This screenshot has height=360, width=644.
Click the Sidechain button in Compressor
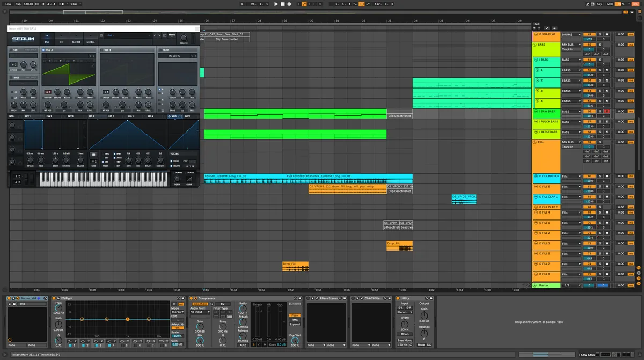tap(200, 304)
